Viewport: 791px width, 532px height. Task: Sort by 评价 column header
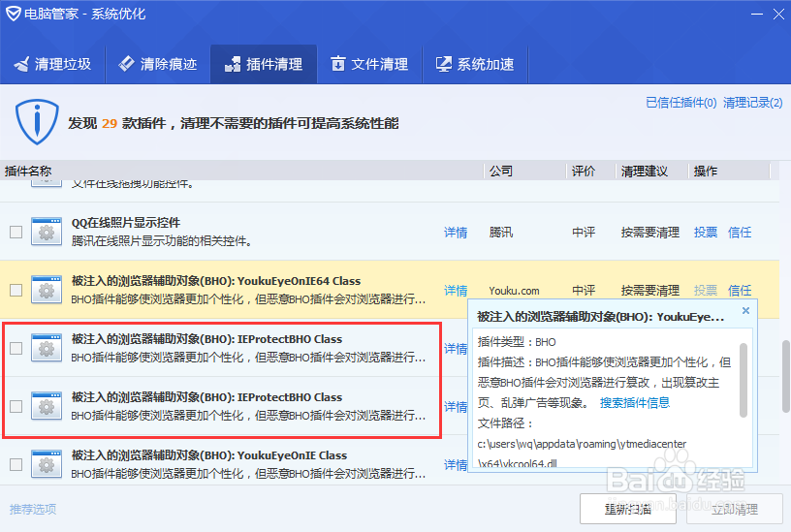point(584,171)
